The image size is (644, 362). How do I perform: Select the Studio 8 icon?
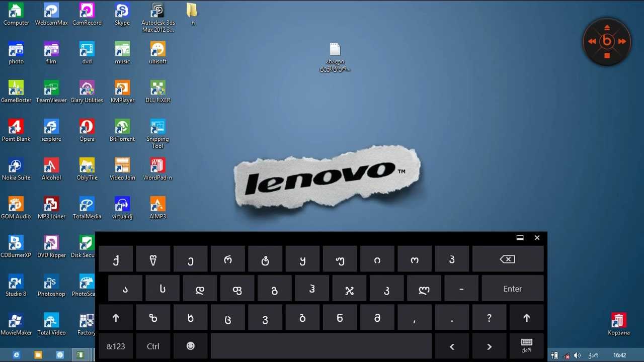click(16, 285)
